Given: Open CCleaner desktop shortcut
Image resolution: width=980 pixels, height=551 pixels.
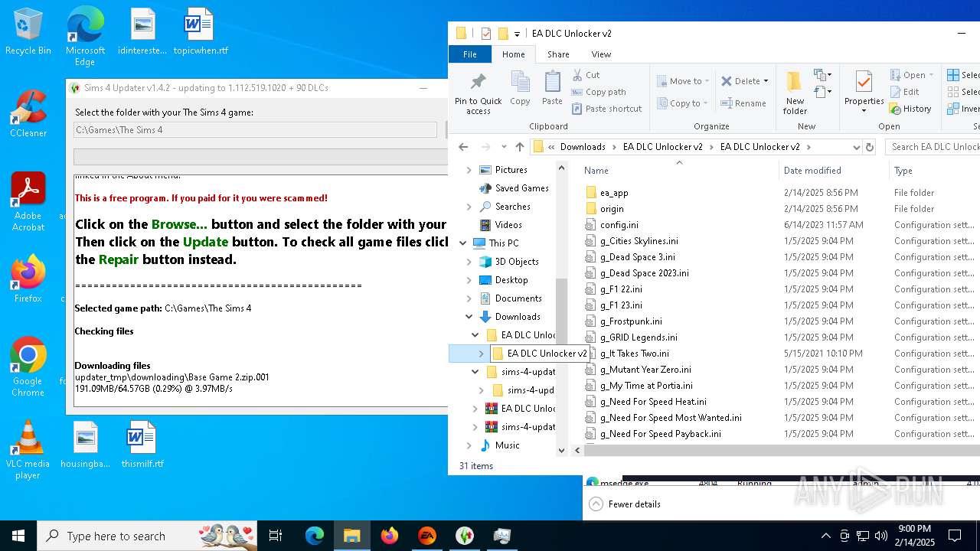Looking at the screenshot, I should click(x=28, y=113).
